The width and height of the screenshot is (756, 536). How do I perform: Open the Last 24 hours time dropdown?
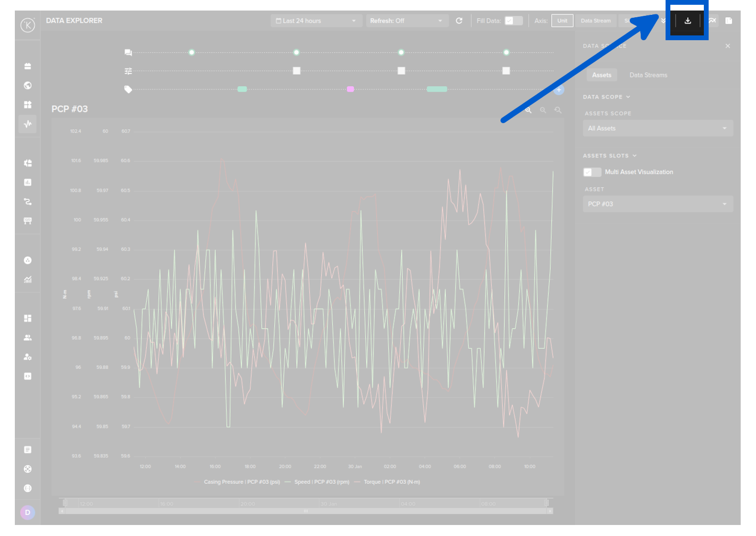click(316, 21)
